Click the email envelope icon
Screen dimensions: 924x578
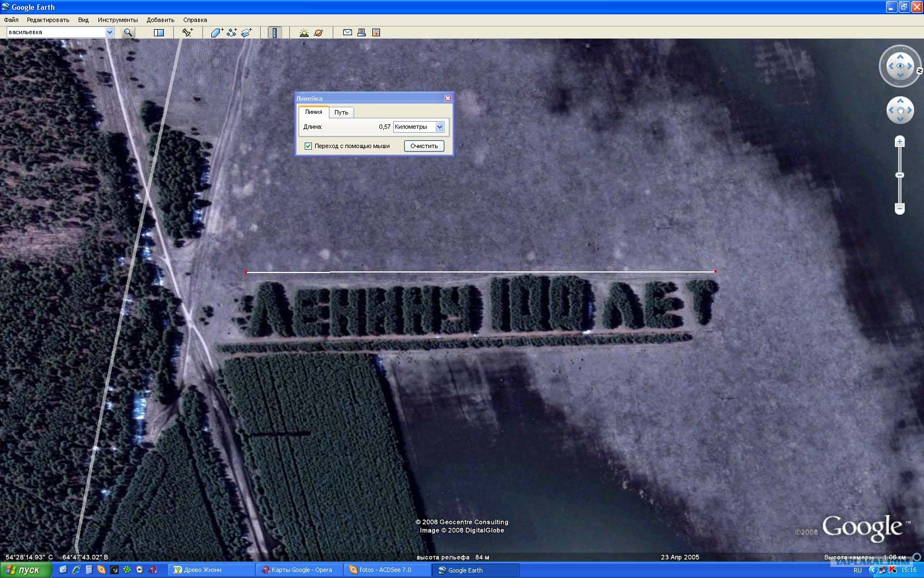point(348,32)
